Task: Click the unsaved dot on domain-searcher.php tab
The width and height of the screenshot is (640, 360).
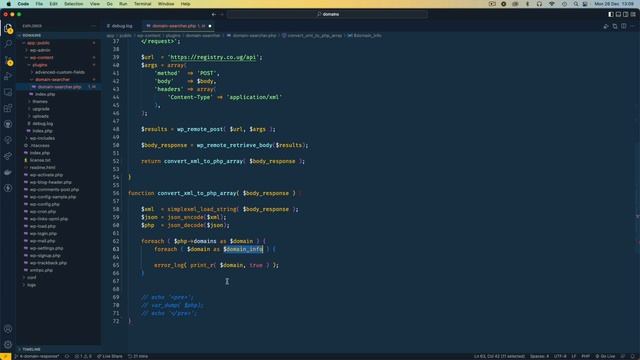Action: 210,26
